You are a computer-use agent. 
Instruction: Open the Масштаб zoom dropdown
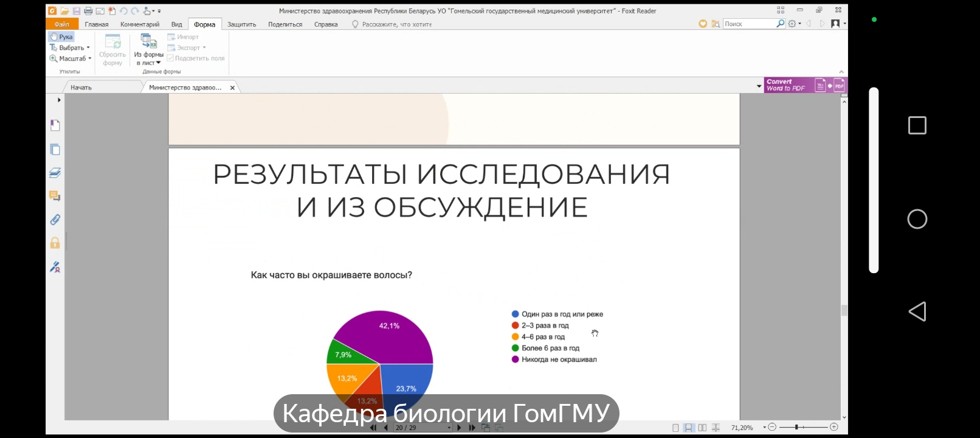(x=71, y=59)
